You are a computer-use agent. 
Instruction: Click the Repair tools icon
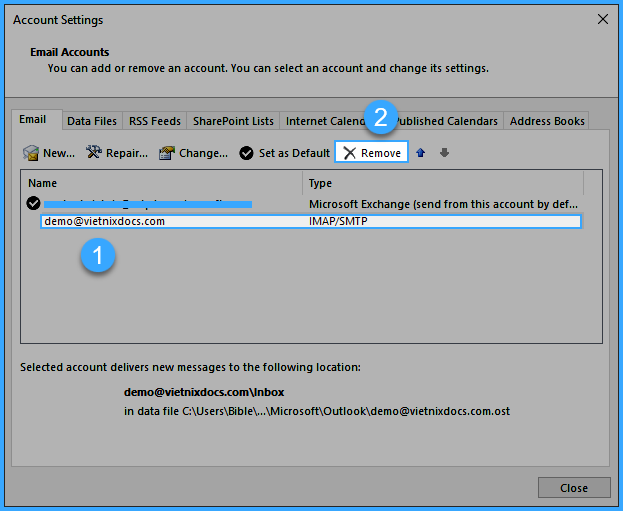(x=94, y=152)
